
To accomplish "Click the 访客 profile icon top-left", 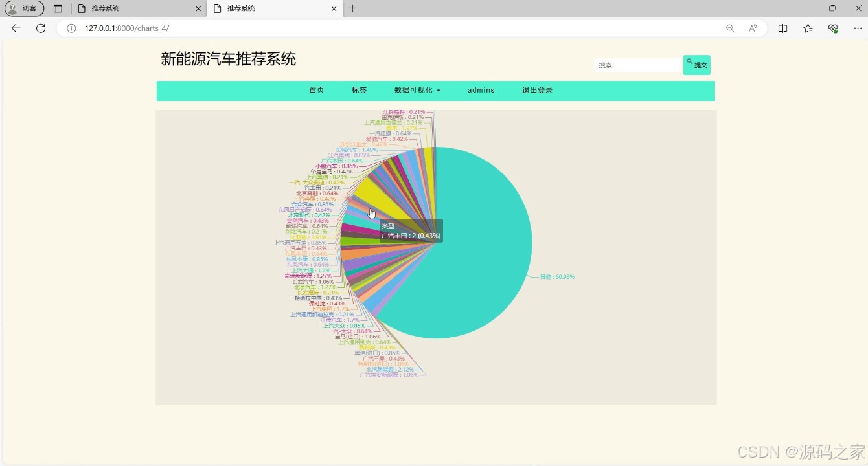I will click(x=25, y=8).
